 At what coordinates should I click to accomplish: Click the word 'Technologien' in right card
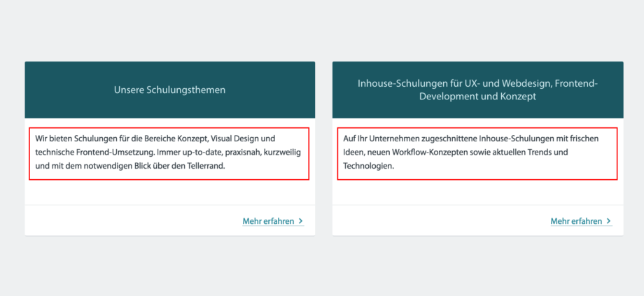pyautogui.click(x=368, y=167)
